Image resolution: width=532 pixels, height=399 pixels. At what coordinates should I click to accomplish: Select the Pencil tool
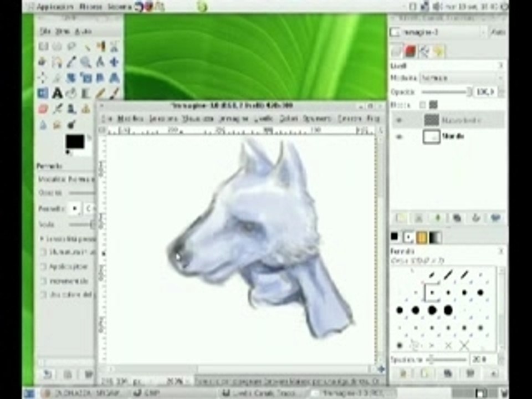click(100, 93)
